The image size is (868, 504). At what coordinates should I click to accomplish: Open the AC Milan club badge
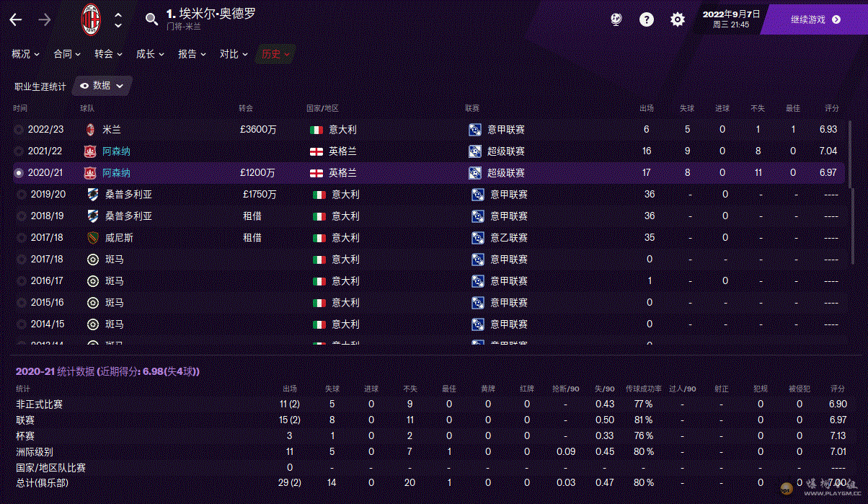coord(90,19)
